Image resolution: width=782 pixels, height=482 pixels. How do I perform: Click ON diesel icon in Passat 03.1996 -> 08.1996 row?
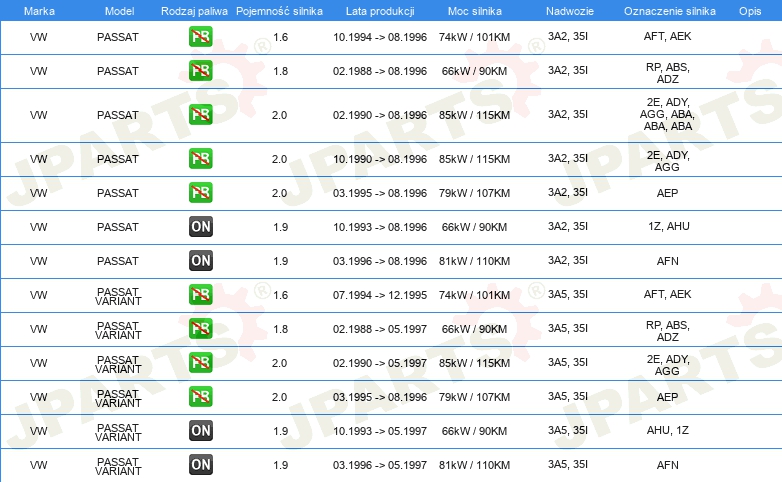tap(200, 260)
